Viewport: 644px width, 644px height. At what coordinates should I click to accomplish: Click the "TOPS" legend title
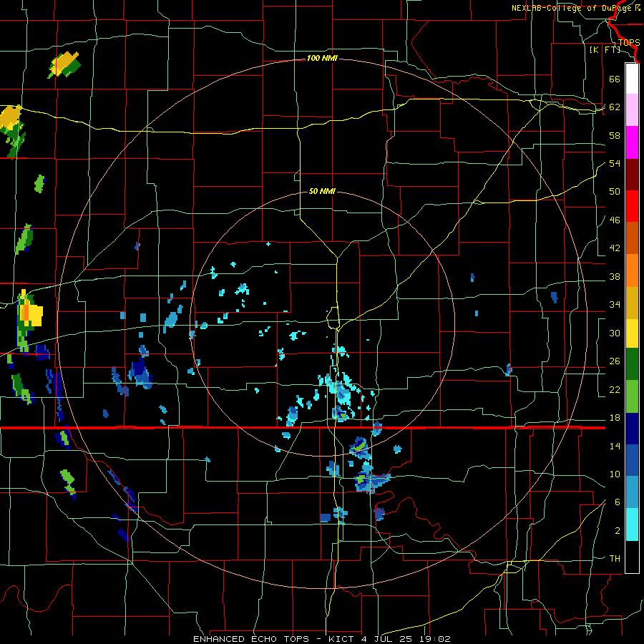coord(629,43)
